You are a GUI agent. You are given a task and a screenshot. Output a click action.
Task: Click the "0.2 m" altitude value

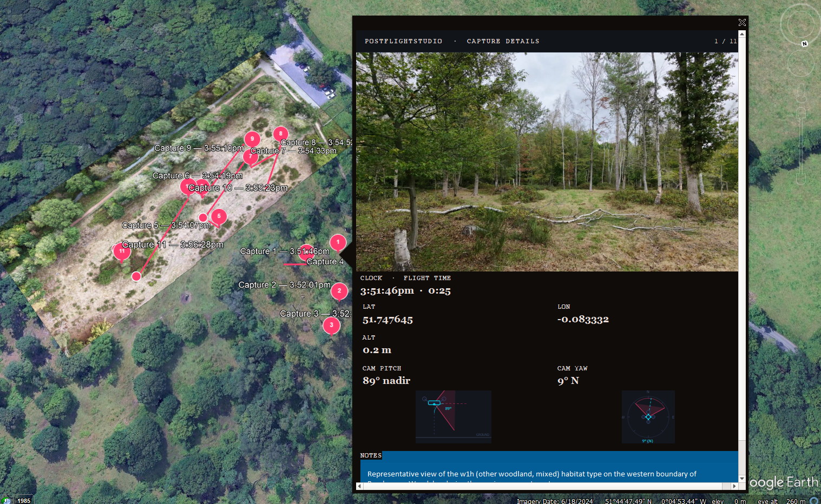(x=377, y=350)
